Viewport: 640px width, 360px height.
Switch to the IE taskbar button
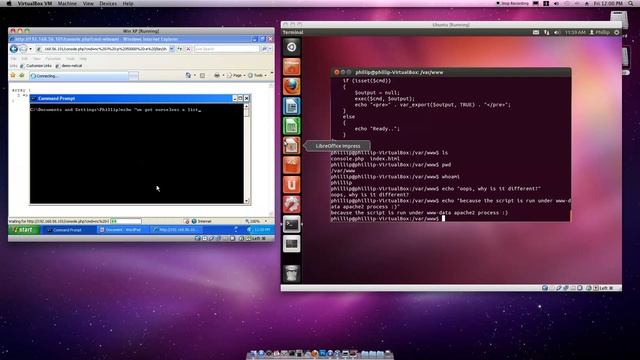[176, 230]
